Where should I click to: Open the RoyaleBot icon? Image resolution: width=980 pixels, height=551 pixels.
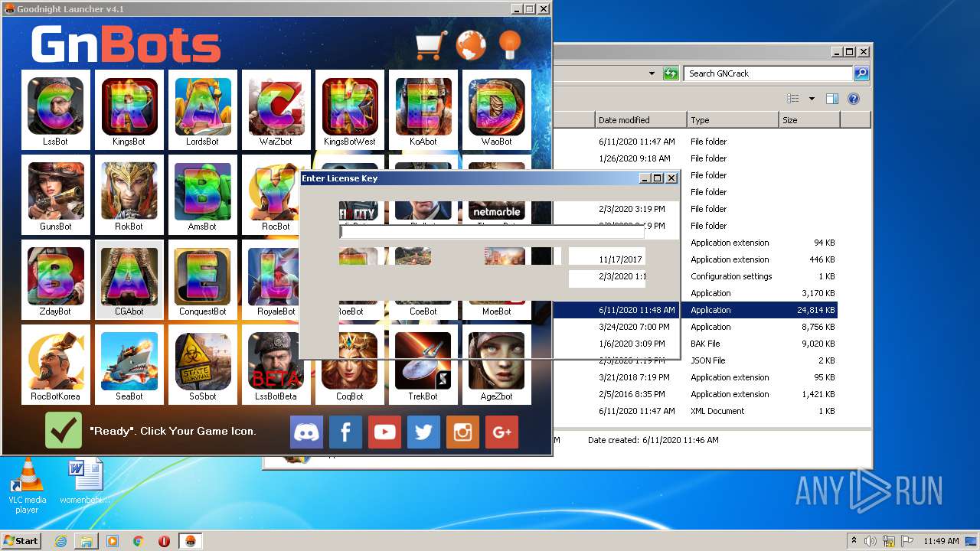coord(271,279)
